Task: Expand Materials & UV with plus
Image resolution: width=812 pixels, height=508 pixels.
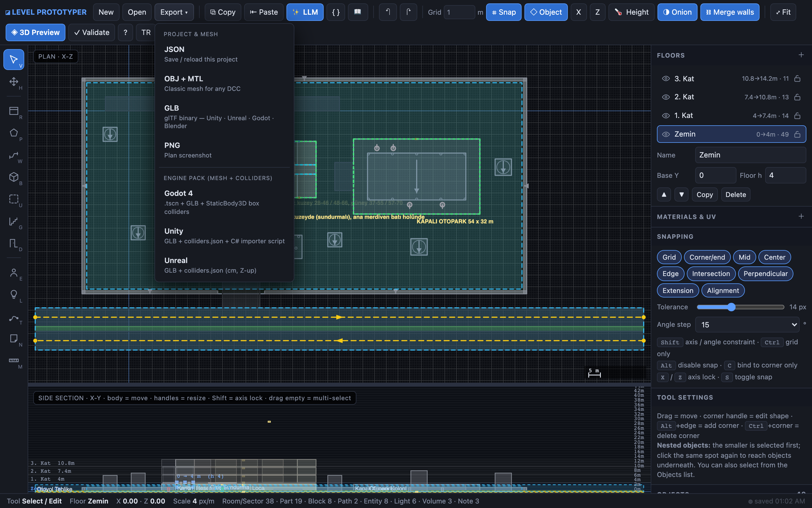Action: point(801,216)
